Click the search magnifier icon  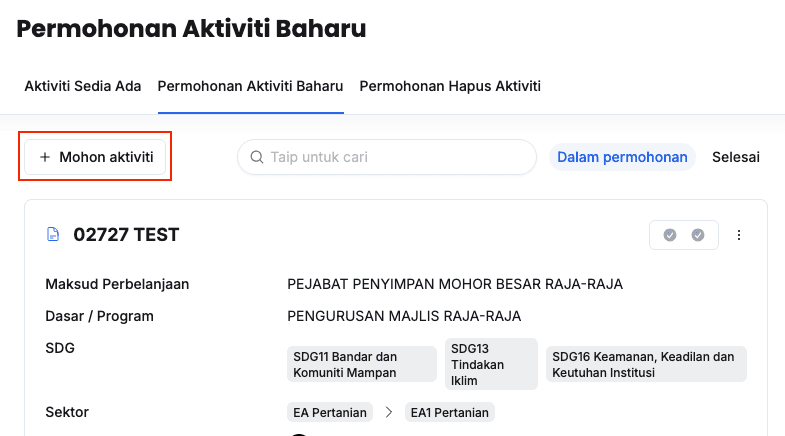click(x=256, y=157)
